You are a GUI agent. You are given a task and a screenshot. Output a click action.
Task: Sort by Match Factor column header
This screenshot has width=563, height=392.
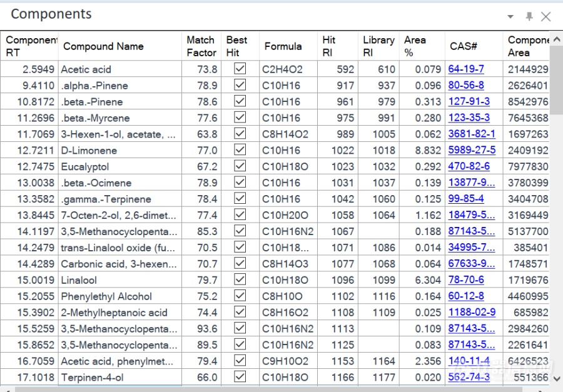point(201,46)
